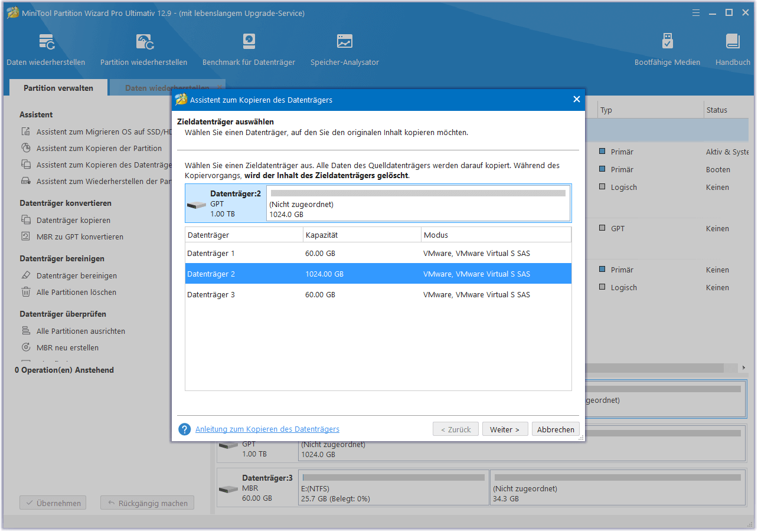Viewport: 758px width, 532px height.
Task: Click 1024.00 GB capacity cell
Action: coord(324,274)
